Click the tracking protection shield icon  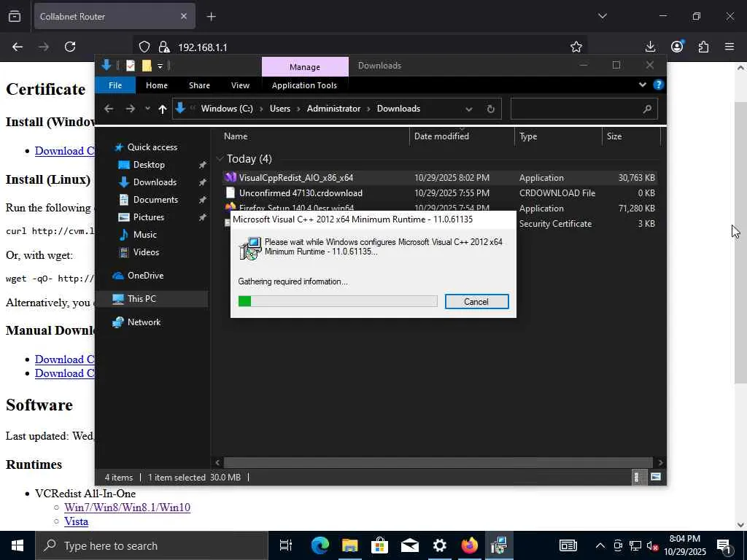pos(144,47)
